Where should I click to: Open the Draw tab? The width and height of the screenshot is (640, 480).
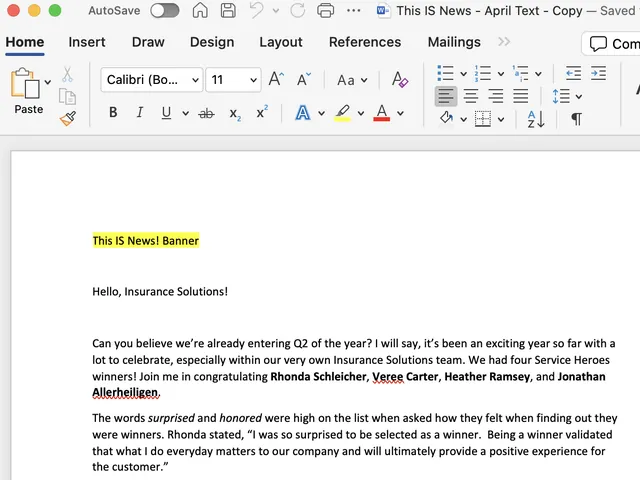pyautogui.click(x=148, y=42)
